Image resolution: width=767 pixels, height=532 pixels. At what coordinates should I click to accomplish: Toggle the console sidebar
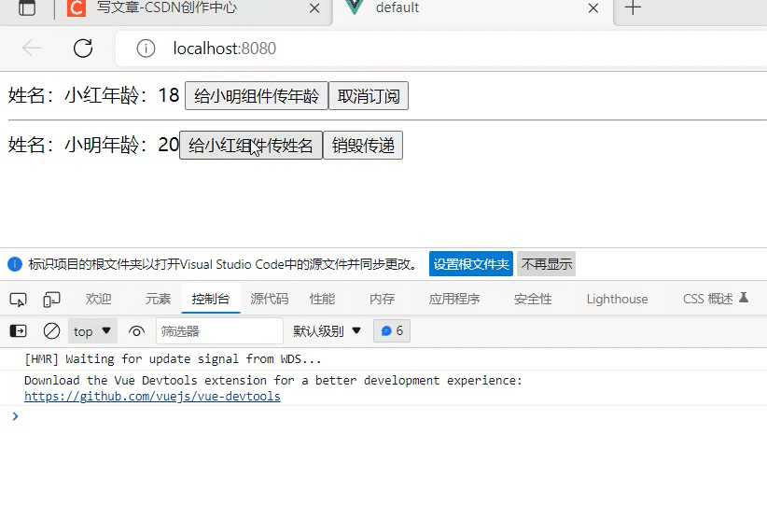(x=18, y=331)
